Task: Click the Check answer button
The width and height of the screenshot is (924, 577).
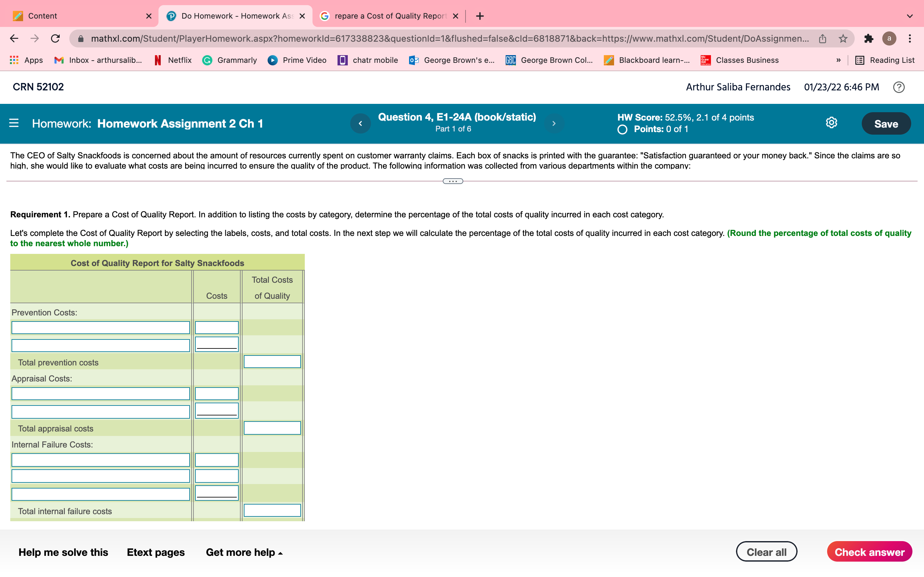Action: 869,552
